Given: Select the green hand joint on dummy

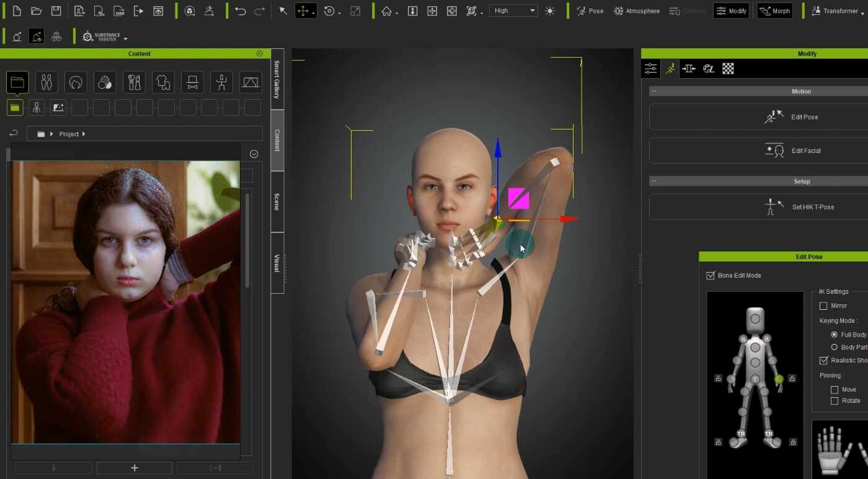Looking at the screenshot, I should pos(779,379).
